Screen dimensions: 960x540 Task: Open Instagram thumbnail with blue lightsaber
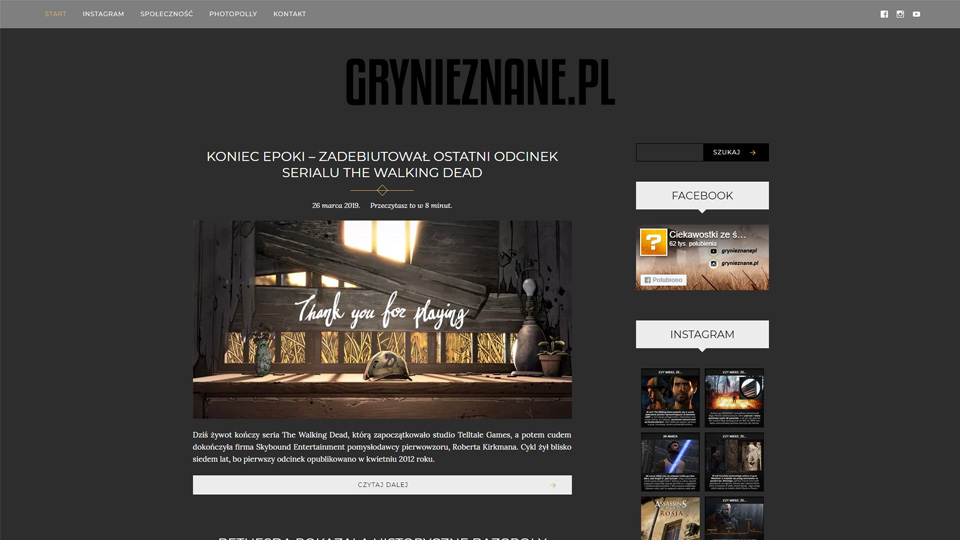pos(670,462)
